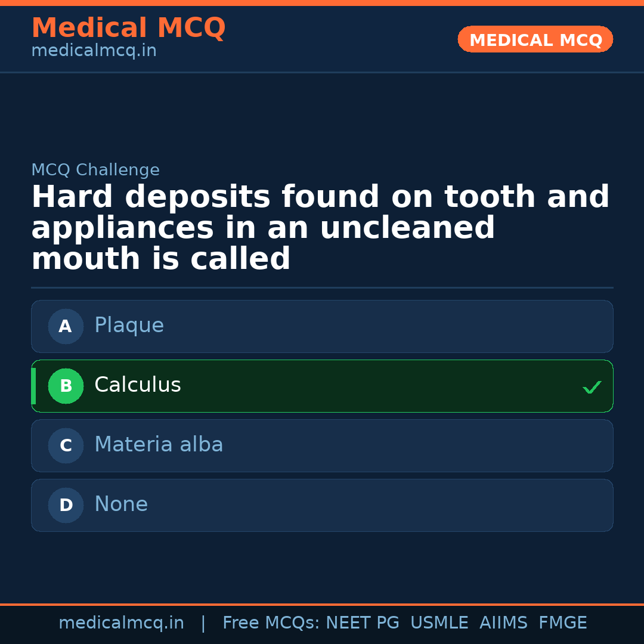The width and height of the screenshot is (644, 644).
Task: Click the circular C badge icon
Action: 66,445
